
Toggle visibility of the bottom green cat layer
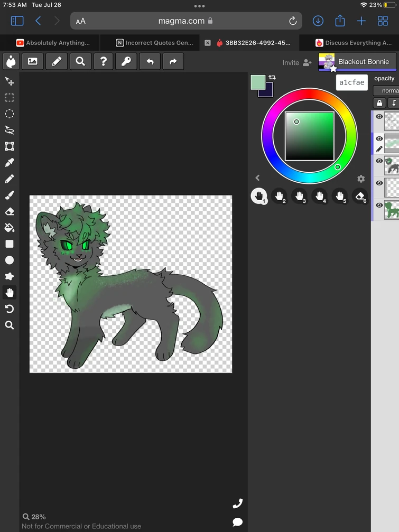click(x=379, y=205)
